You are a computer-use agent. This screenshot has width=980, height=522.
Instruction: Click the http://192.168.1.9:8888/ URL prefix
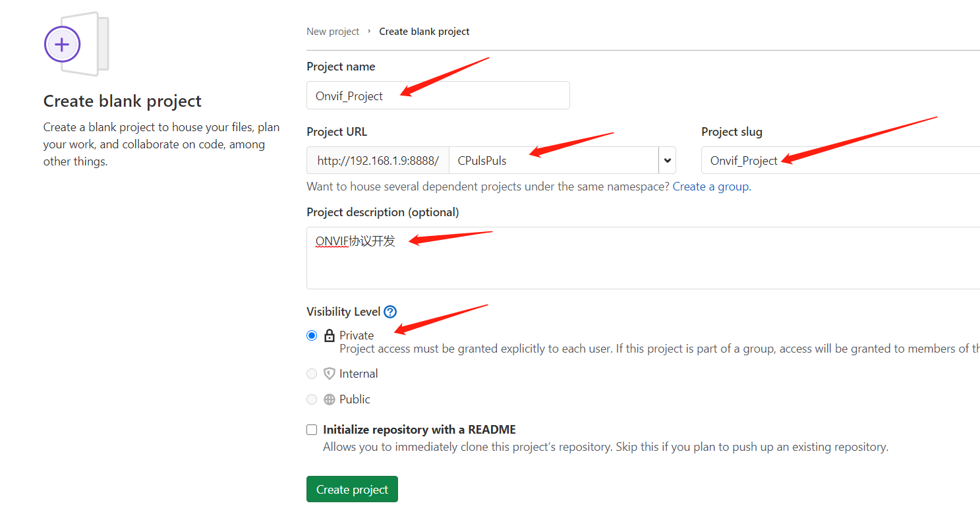[378, 160]
